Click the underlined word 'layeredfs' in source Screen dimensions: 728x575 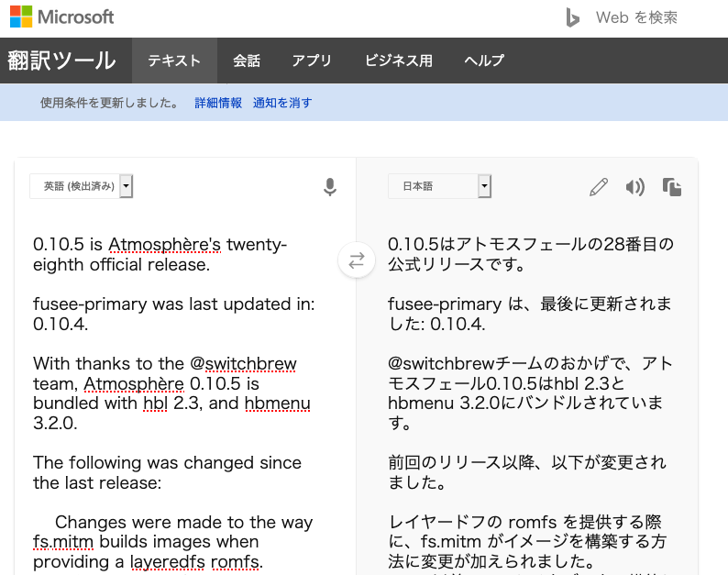pos(167,562)
